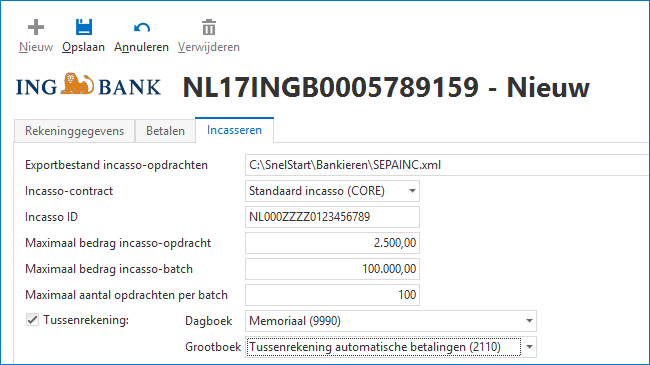Click the Maximaal bedrag incasso-batch field

(332, 269)
